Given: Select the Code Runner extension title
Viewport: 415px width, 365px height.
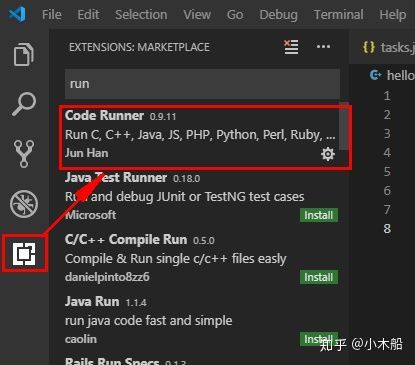Looking at the screenshot, I should pyautogui.click(x=104, y=115).
